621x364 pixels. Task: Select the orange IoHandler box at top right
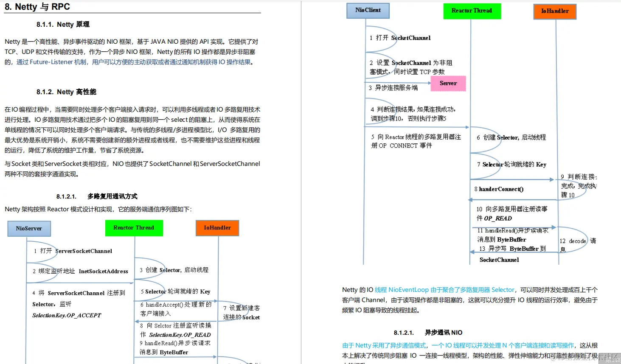tap(554, 12)
